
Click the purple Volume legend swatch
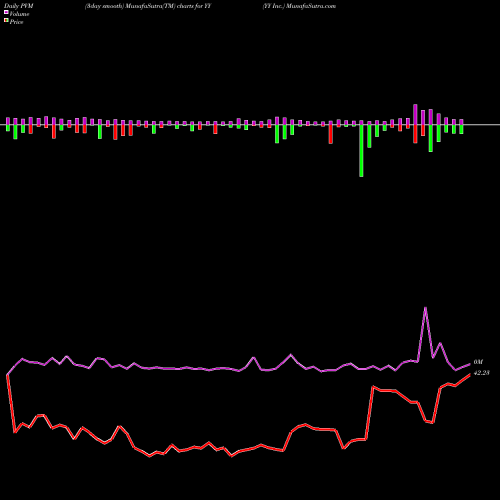tap(6, 13)
